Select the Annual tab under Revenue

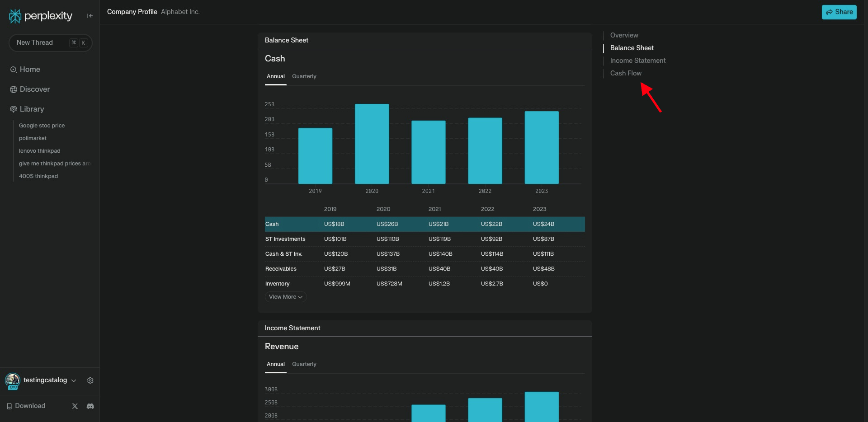276,364
